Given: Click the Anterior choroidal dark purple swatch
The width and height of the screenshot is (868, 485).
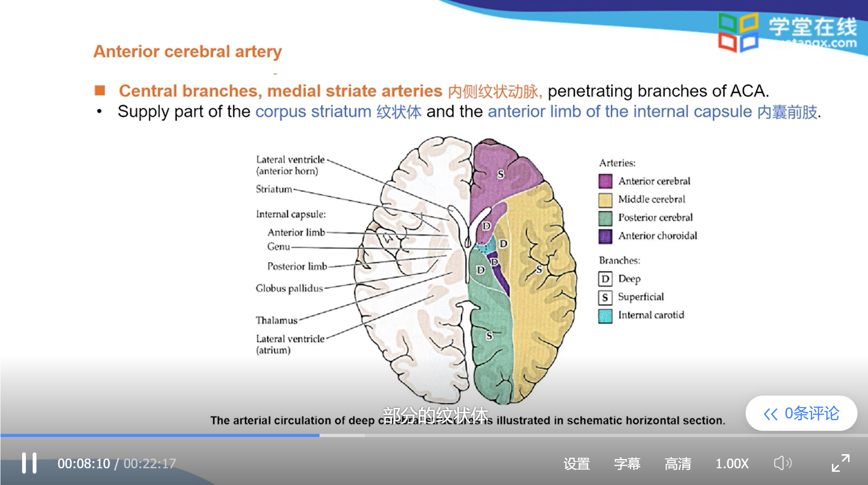Looking at the screenshot, I should 605,236.
